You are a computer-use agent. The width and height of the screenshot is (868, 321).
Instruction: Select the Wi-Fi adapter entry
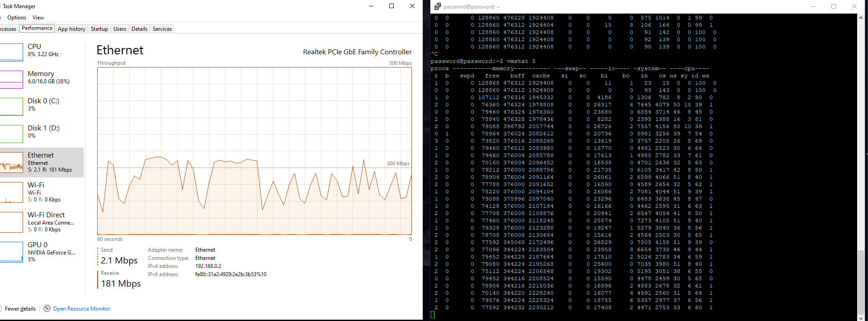tap(42, 192)
